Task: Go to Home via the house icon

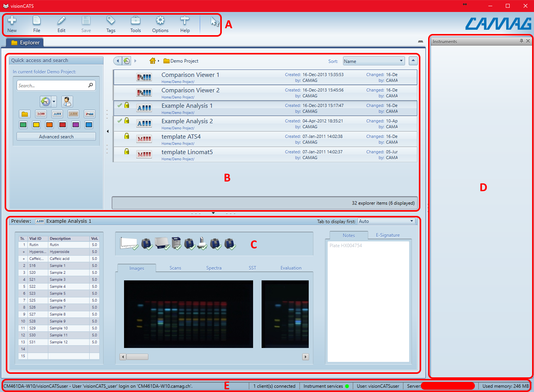Action: (x=153, y=61)
